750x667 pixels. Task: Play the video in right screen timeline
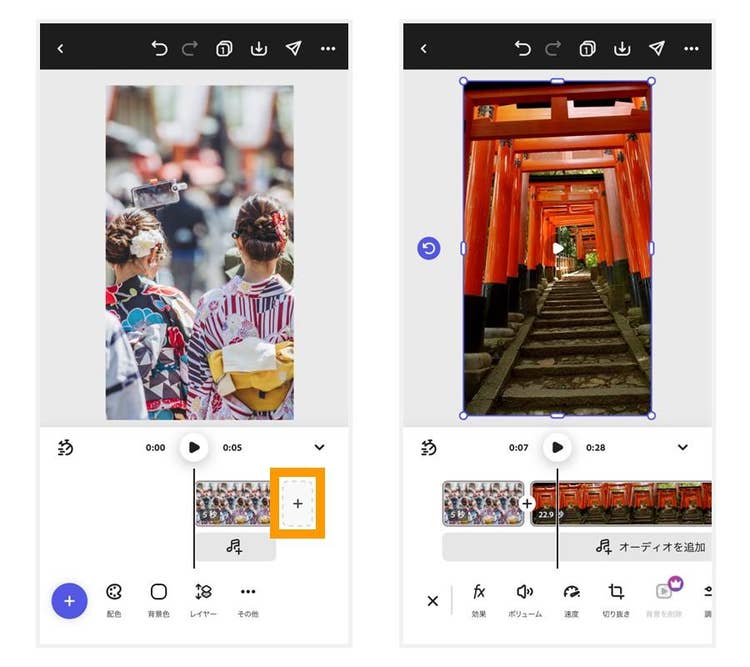coord(557,447)
